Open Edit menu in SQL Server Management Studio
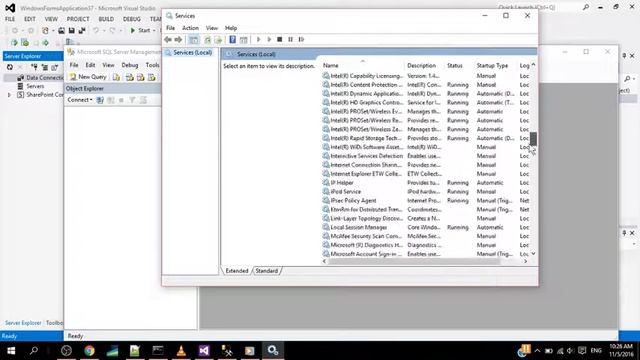 [90, 65]
